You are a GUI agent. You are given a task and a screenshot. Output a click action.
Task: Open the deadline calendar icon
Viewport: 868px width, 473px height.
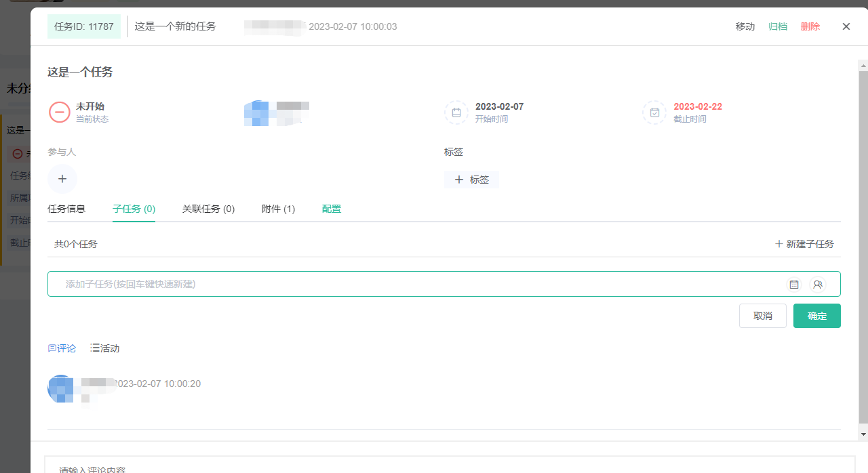coord(654,112)
